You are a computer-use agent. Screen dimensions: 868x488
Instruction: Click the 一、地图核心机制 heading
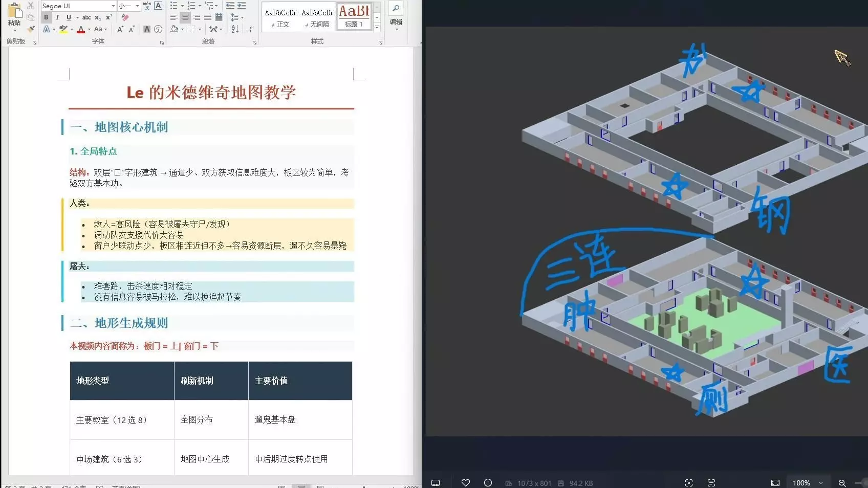click(119, 127)
